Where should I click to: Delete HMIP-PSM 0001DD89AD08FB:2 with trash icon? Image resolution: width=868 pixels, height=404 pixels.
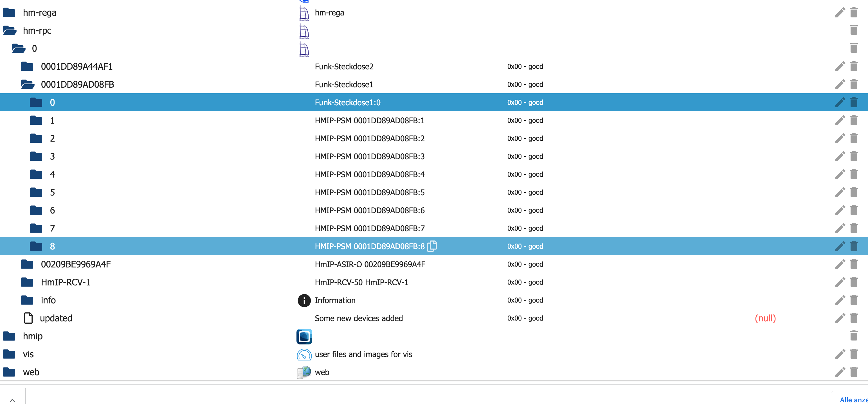[853, 139]
